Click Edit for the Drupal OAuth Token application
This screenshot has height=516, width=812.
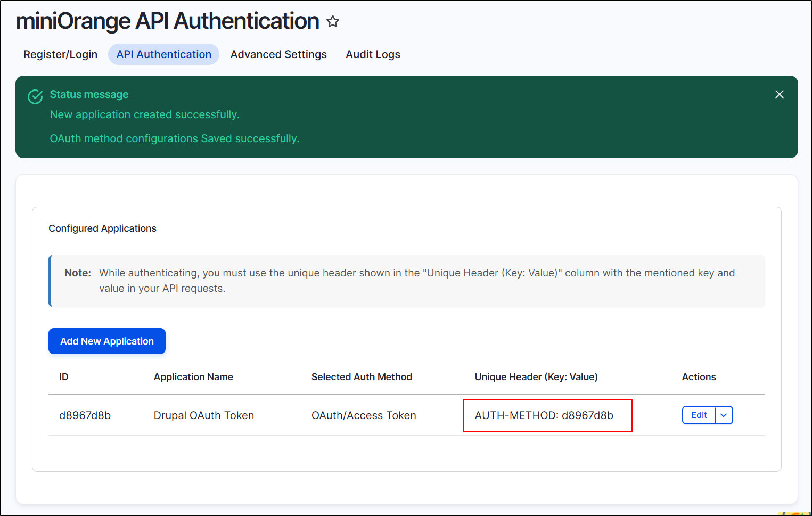tap(698, 415)
